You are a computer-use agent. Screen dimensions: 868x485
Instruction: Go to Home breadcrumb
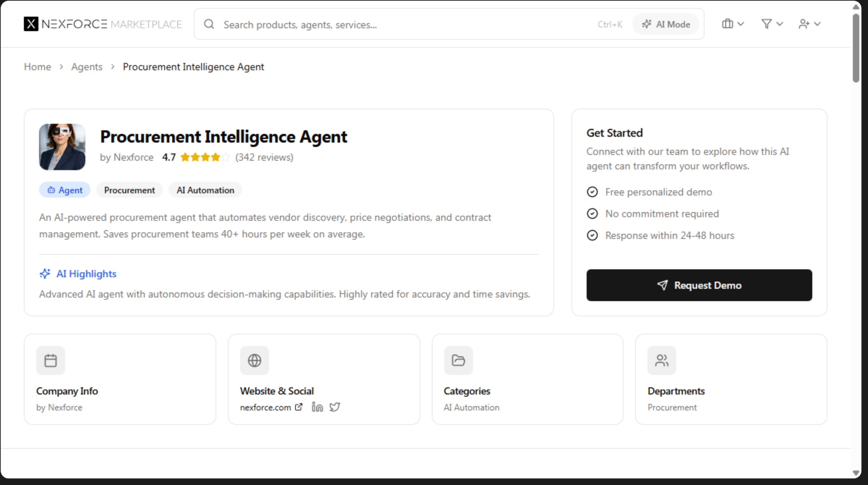click(37, 67)
